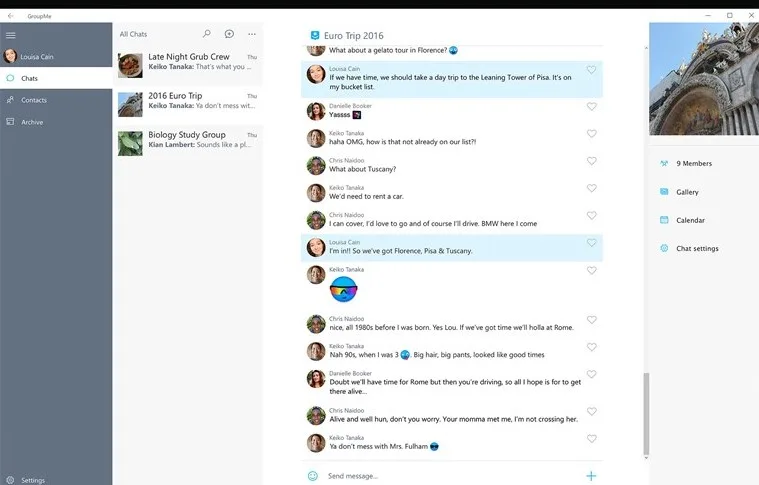Screen dimensions: 759x485
Task: Click the Settings gear icon in sidebar
Action: point(10,480)
